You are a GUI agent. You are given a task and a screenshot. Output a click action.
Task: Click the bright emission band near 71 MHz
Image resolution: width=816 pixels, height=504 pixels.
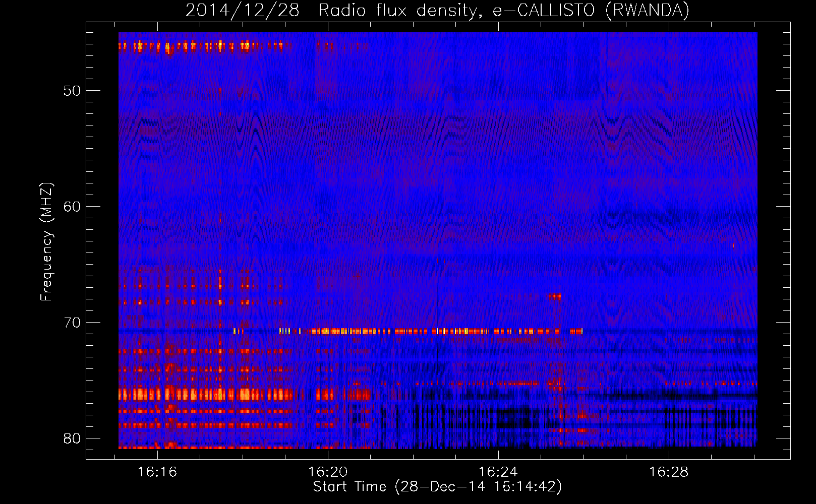point(408,332)
